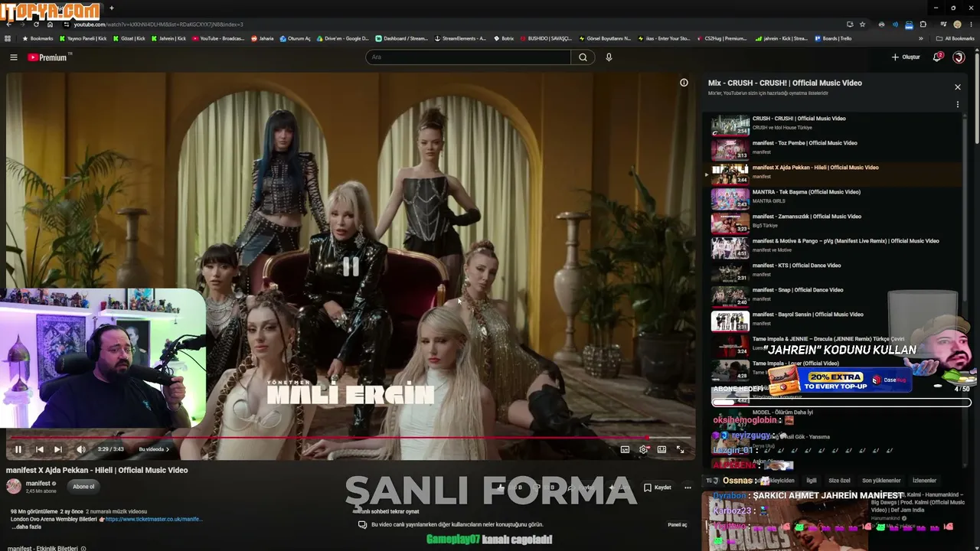Expand description with '...daha fazla'
This screenshot has width=980, height=551.
28,527
